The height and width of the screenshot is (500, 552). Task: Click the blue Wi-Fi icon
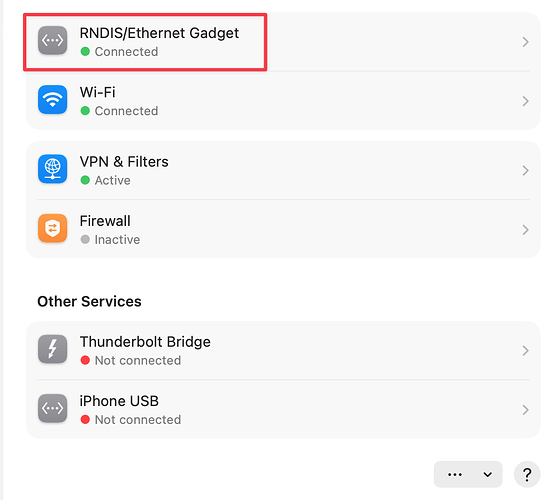52,100
